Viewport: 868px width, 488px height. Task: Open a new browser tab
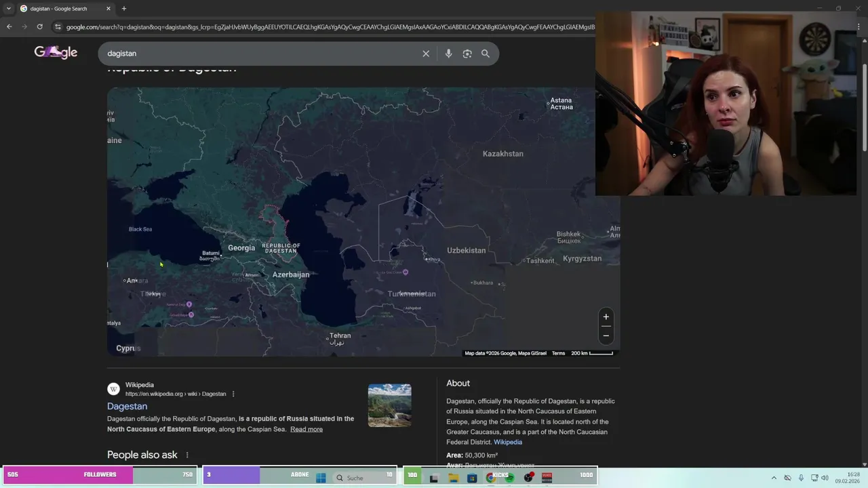pos(123,9)
